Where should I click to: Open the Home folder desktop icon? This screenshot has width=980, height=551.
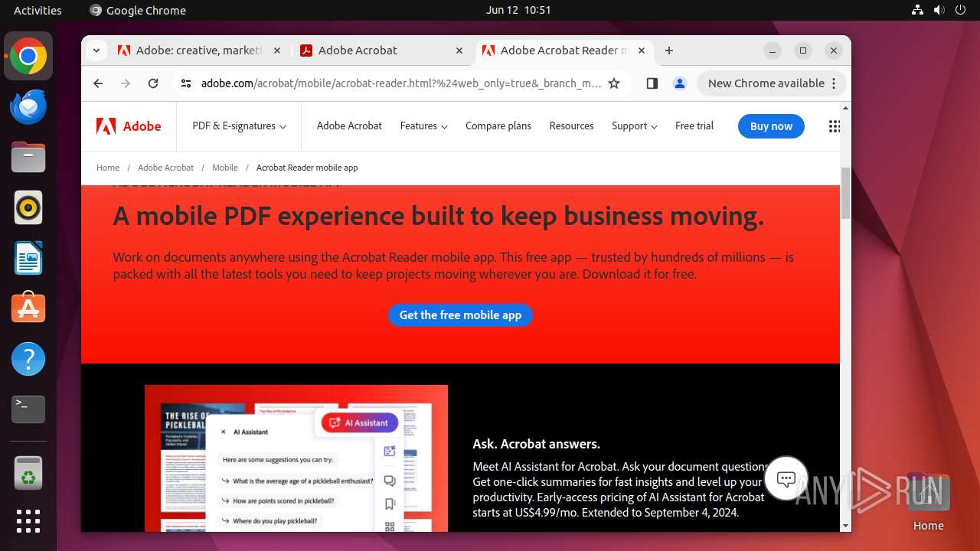[928, 501]
